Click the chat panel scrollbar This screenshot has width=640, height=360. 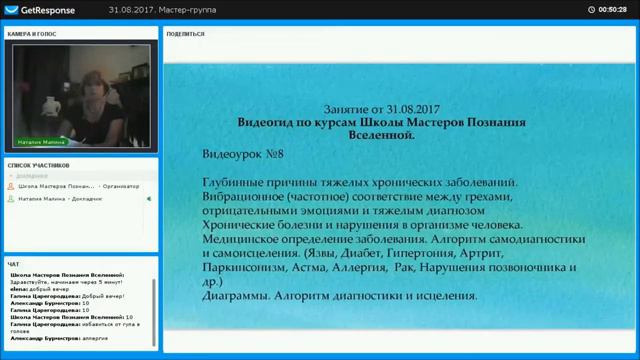tap(154, 312)
